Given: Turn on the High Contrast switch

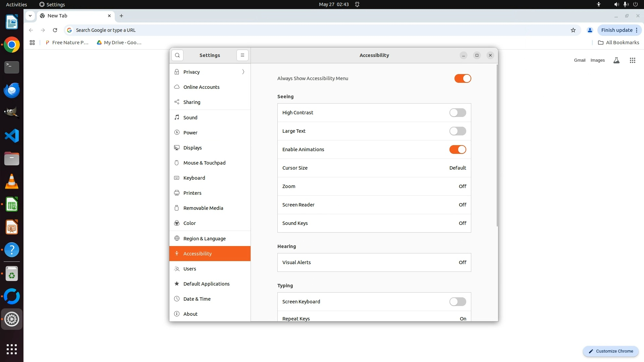Looking at the screenshot, I should [458, 113].
